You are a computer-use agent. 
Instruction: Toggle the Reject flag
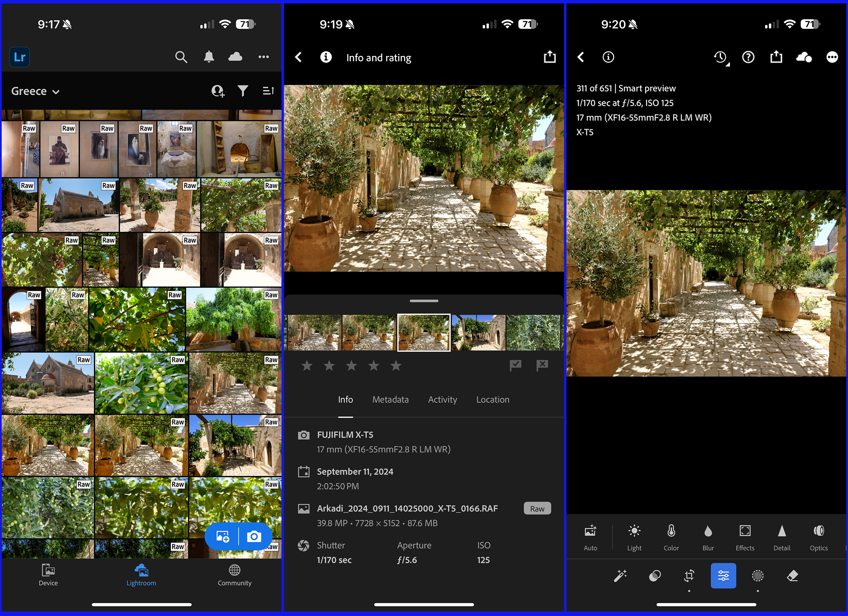[x=542, y=365]
